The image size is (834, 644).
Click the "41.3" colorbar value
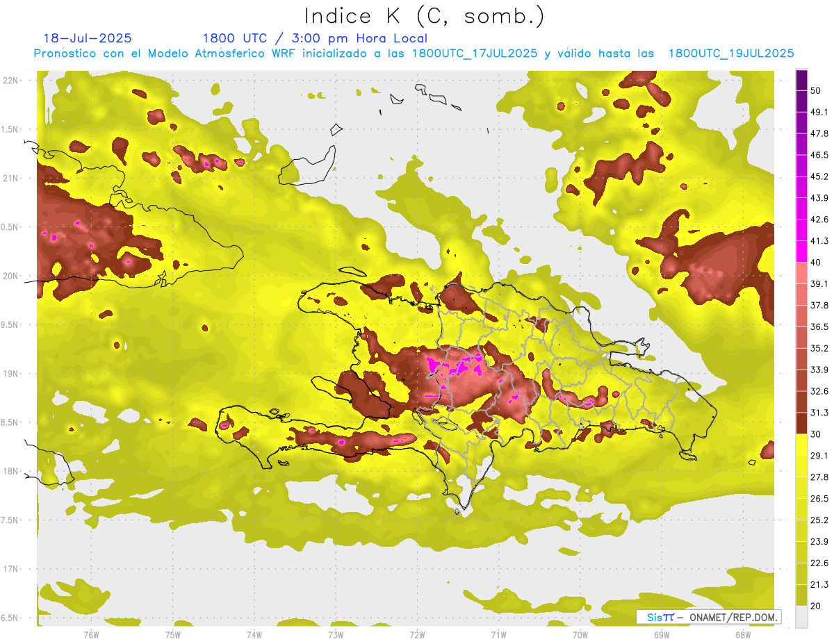tap(819, 241)
